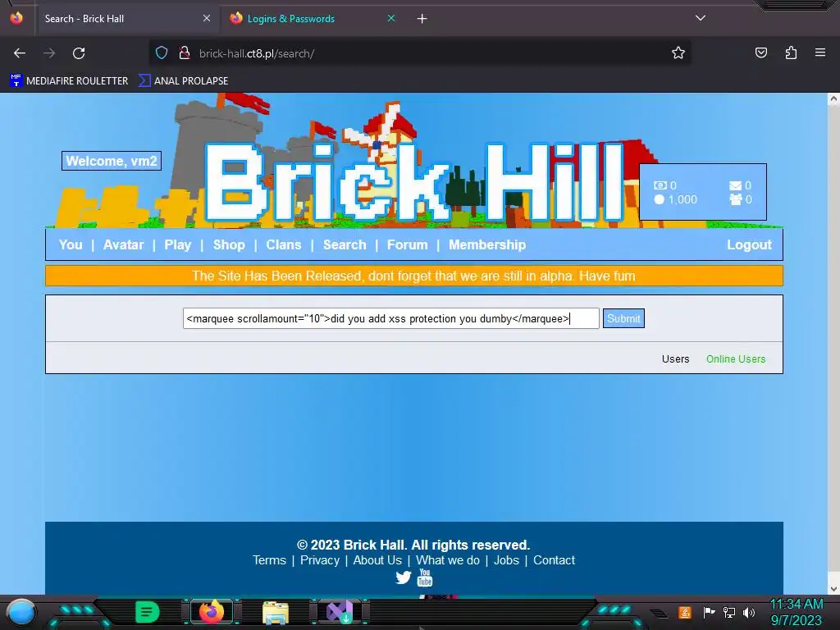Open messages envelope icon

click(x=736, y=185)
